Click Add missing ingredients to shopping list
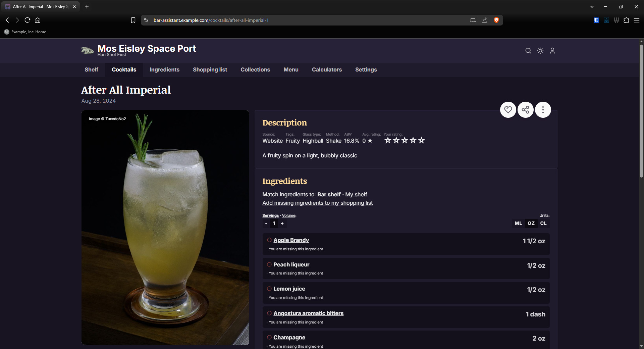 pos(317,203)
